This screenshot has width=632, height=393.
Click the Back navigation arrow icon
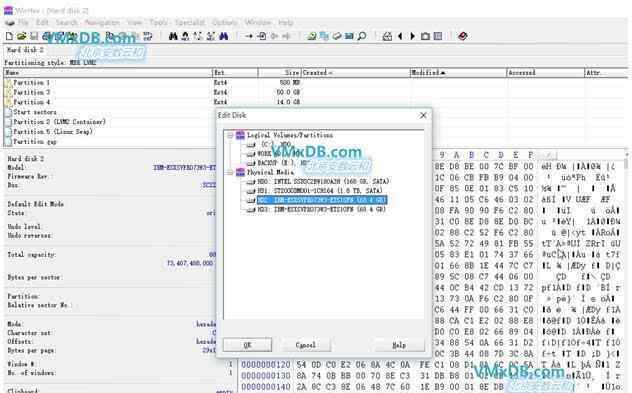400,36
